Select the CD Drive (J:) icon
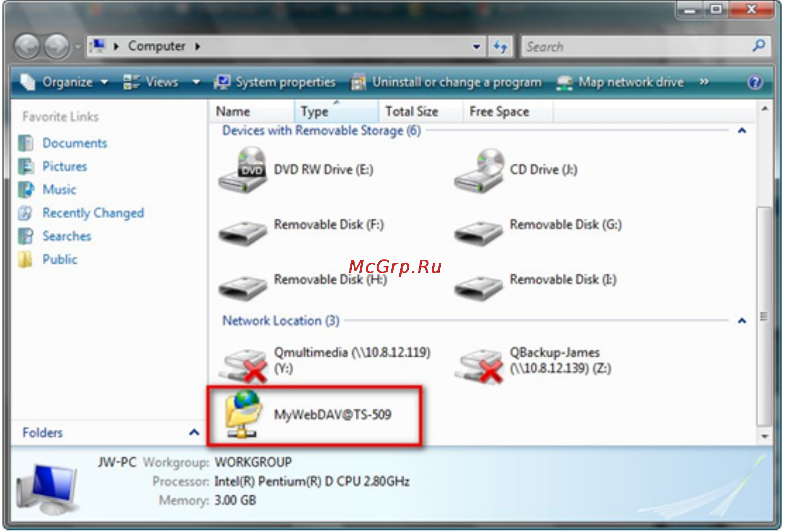Screen dimensions: 785x532 click(x=479, y=170)
